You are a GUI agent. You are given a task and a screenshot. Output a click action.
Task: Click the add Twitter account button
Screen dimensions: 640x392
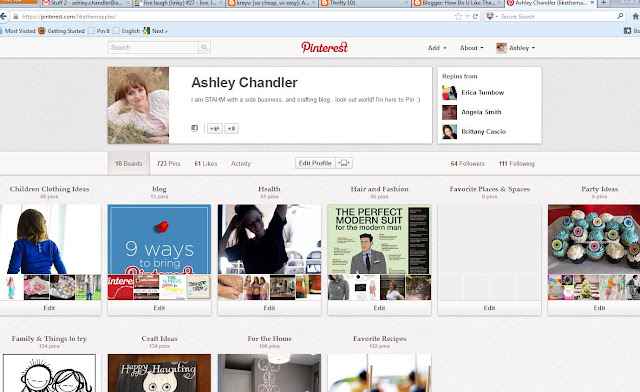pos(215,128)
